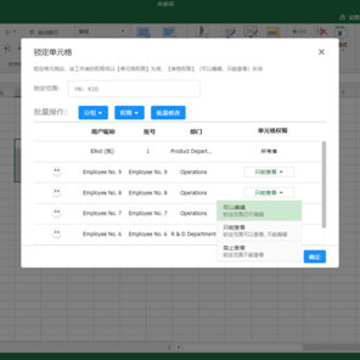This screenshot has height=360, width=360.
Task: Confirm with the blue 确定 button
Action: tap(315, 257)
